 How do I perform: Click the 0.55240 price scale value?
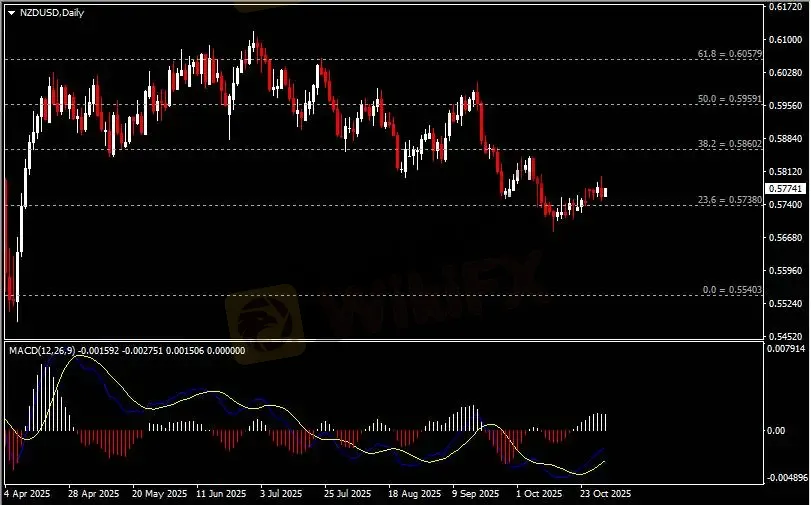click(786, 304)
